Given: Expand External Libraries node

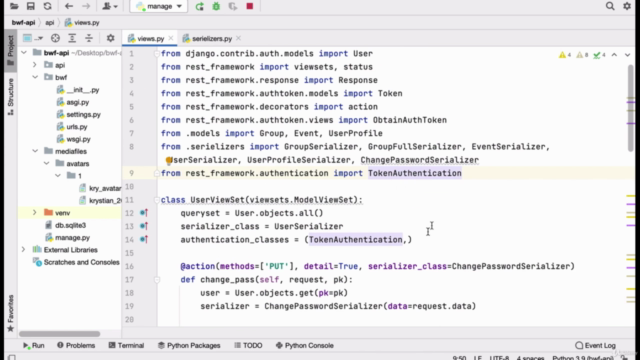Looking at the screenshot, I should pos(24,250).
